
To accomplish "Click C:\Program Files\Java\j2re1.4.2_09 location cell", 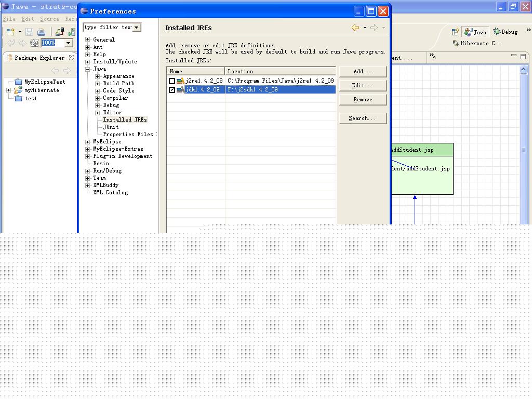I will (x=281, y=81).
